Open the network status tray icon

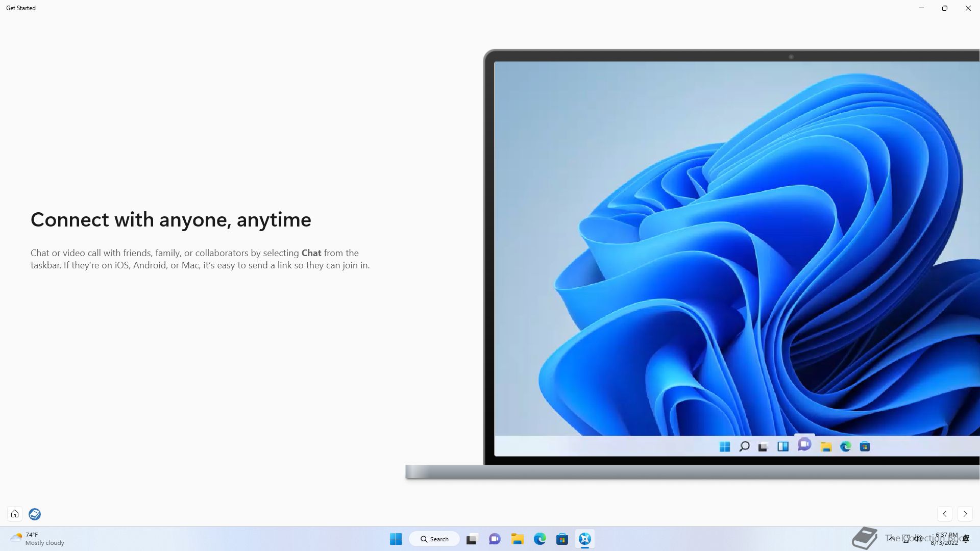(906, 538)
